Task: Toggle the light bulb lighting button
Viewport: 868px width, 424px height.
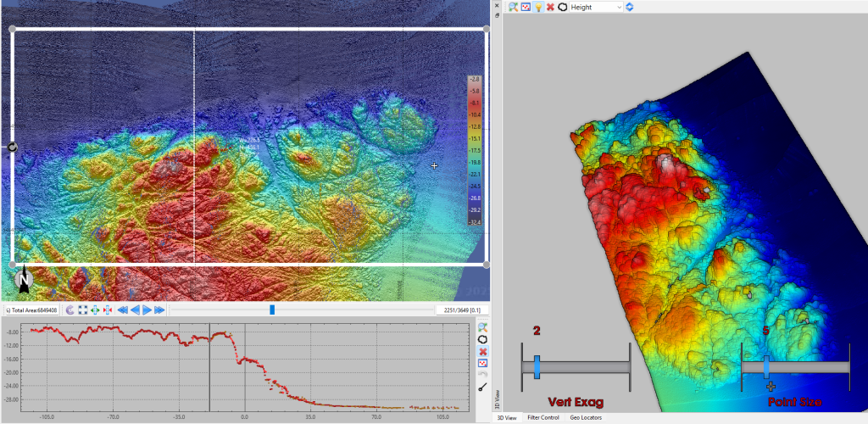Action: [537, 7]
